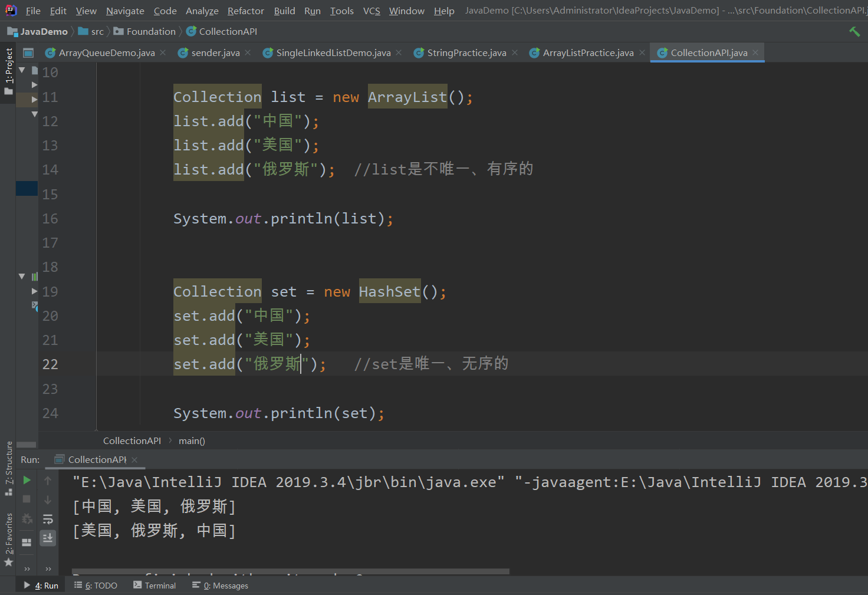
Task: Click the Up the Stack Trace arrow
Action: 48,481
